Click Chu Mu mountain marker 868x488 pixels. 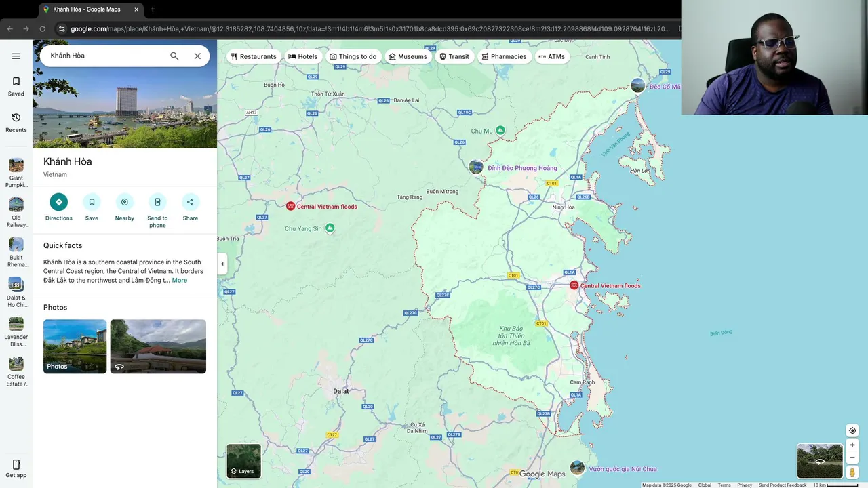pyautogui.click(x=500, y=130)
